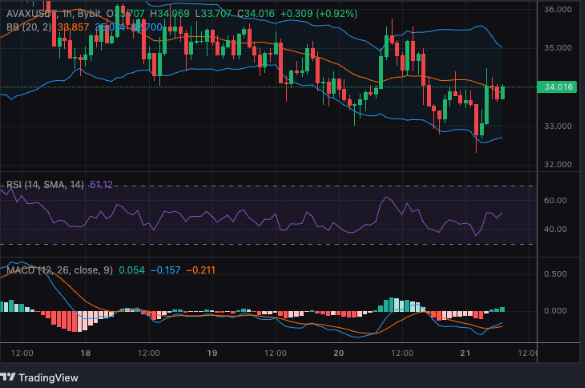The height and width of the screenshot is (388, 585).
Task: Click the BB basis value 33.857
Action: pos(73,27)
